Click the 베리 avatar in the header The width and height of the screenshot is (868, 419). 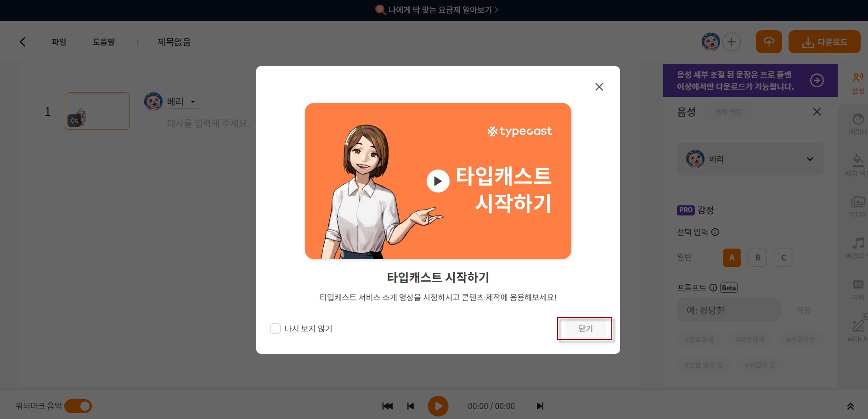pyautogui.click(x=710, y=42)
